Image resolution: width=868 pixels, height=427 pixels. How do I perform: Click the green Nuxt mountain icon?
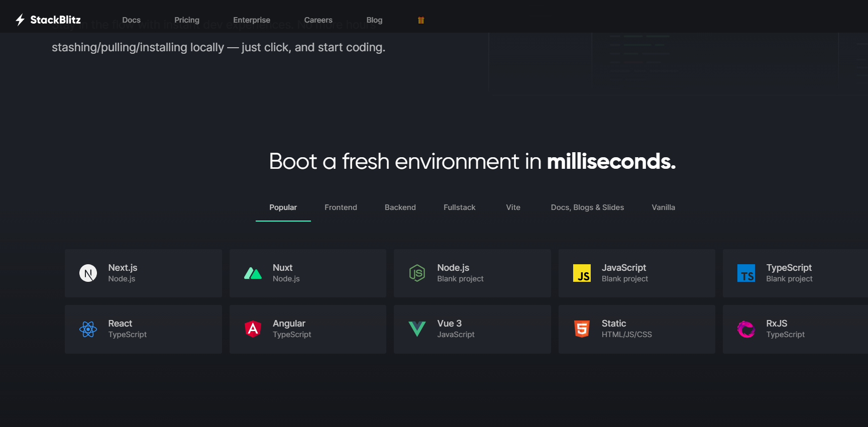click(x=253, y=273)
